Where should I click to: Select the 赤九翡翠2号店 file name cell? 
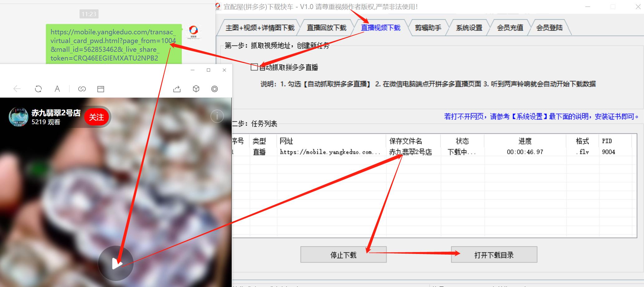[x=410, y=152]
